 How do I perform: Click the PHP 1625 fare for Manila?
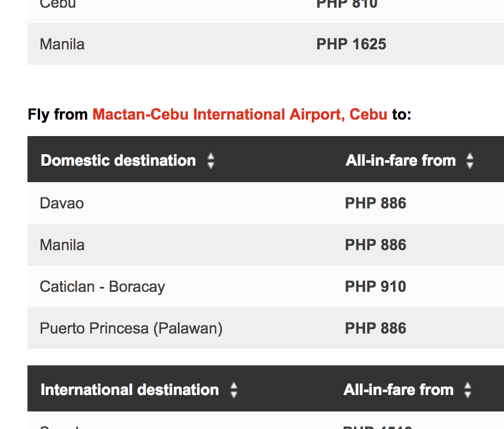pos(351,44)
